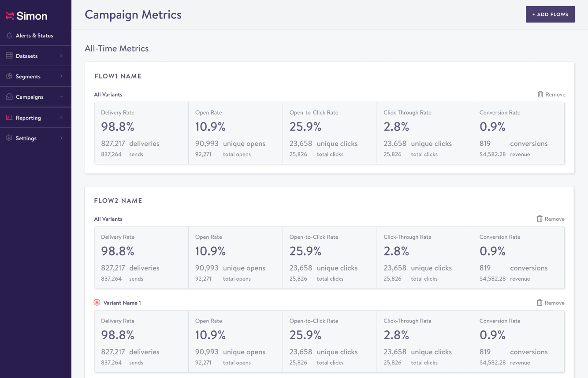Click the Alerts & Status bell icon
Image resolution: width=588 pixels, height=378 pixels.
tap(9, 36)
